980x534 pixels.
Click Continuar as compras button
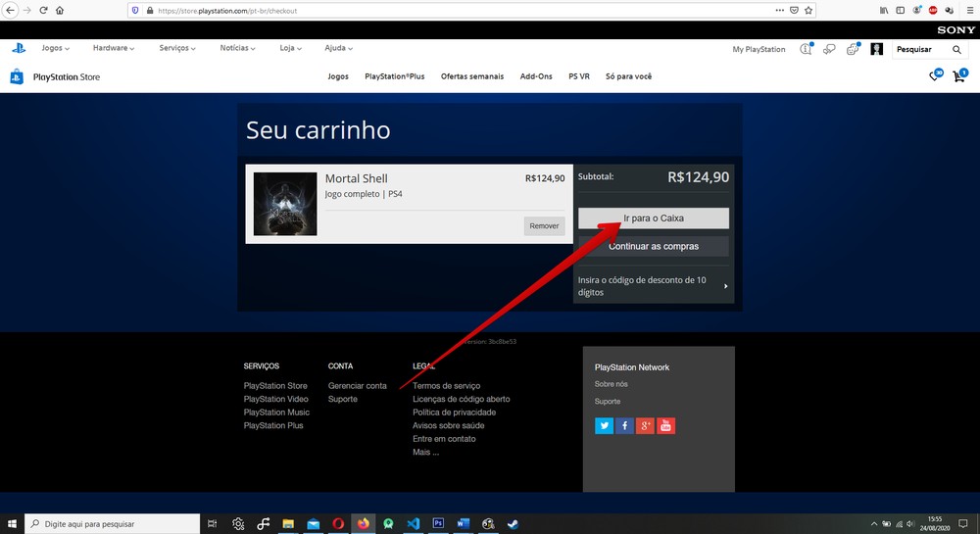point(653,246)
